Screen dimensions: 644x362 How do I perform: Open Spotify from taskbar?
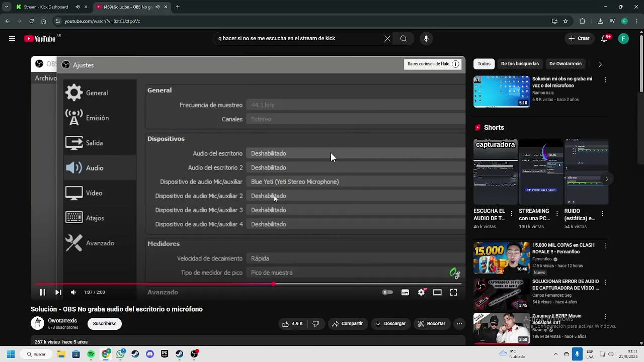pyautogui.click(x=91, y=354)
